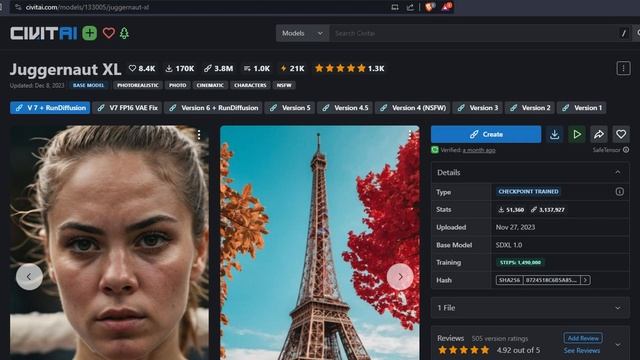This screenshot has width=640, height=360.
Task: Select the Version 2 tab
Action: pyautogui.click(x=530, y=108)
